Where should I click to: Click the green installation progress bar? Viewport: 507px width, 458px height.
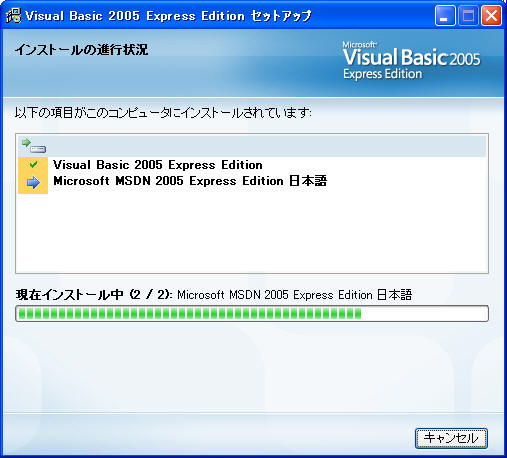pos(190,313)
